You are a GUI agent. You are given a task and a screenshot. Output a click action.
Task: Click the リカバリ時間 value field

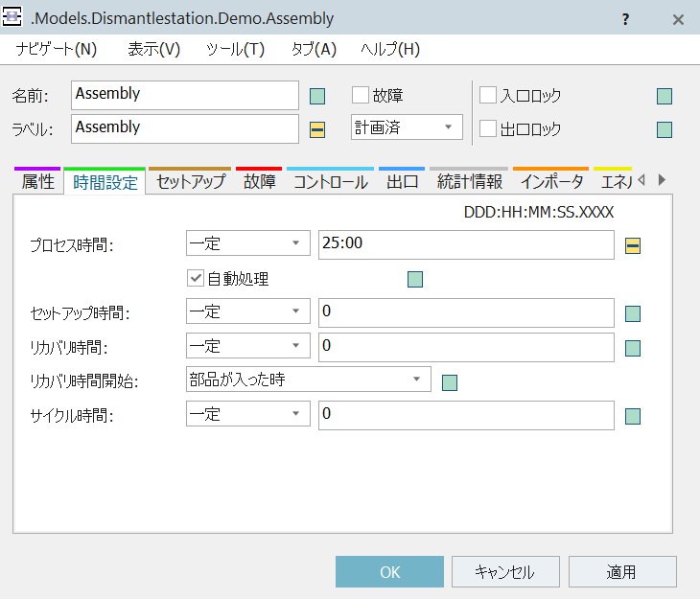[466, 347]
